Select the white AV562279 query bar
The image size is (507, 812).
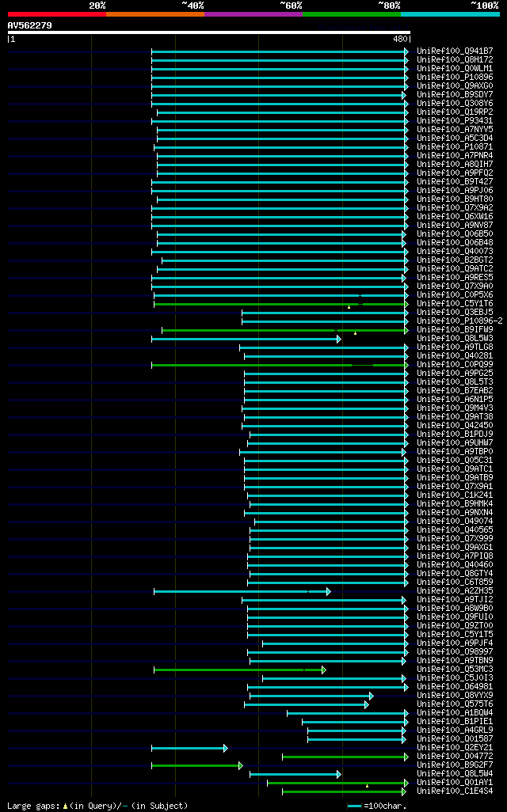[209, 32]
